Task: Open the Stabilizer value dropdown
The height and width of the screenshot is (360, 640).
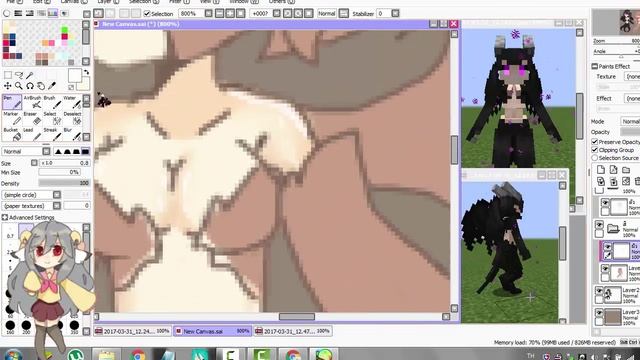Action: [x=395, y=13]
